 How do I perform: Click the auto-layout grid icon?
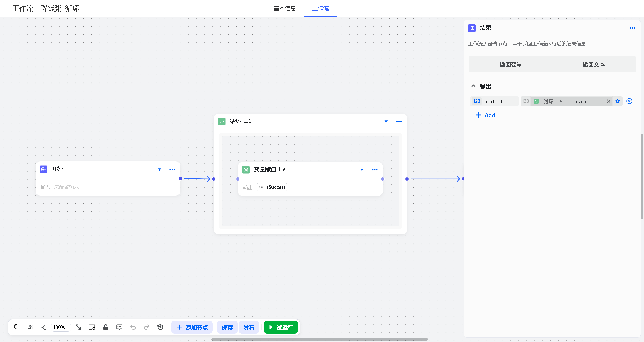click(x=30, y=327)
